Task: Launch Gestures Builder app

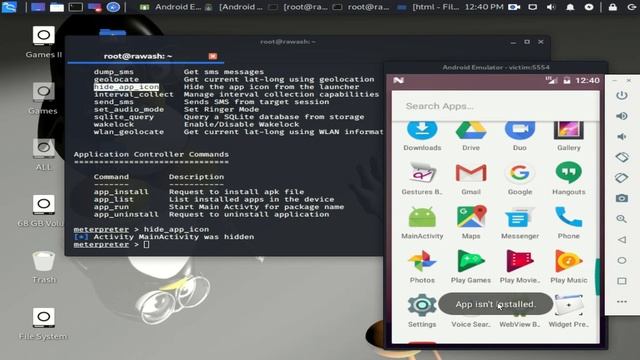Action: tap(422, 179)
